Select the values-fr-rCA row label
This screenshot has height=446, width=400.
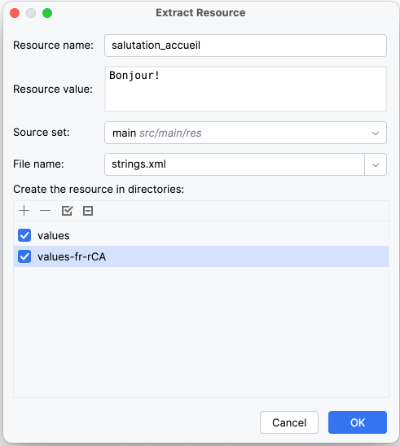[x=72, y=257]
